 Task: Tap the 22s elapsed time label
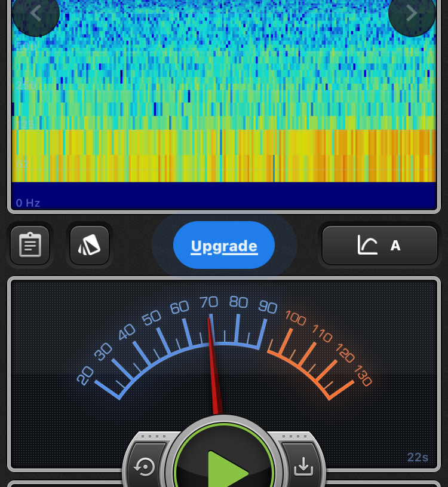click(x=418, y=458)
